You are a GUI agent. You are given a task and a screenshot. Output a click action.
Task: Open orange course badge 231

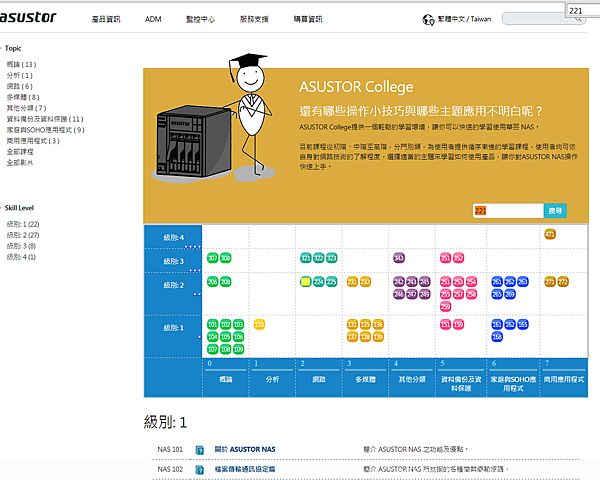click(352, 282)
